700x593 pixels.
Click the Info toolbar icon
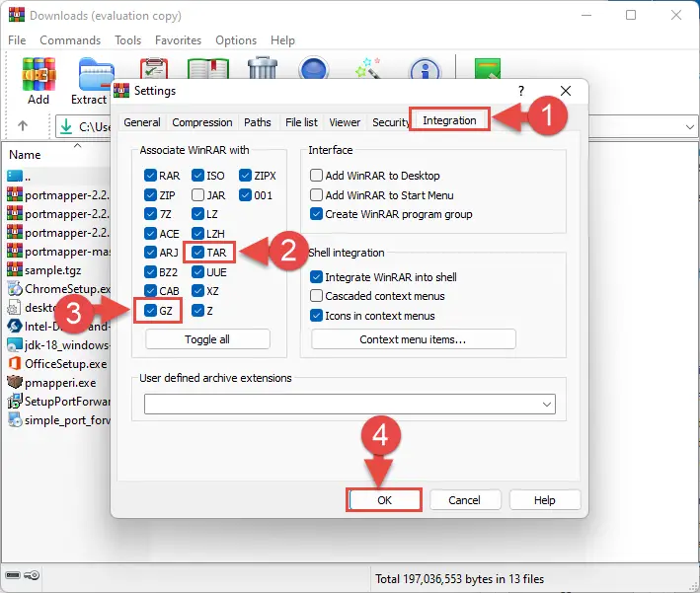425,68
